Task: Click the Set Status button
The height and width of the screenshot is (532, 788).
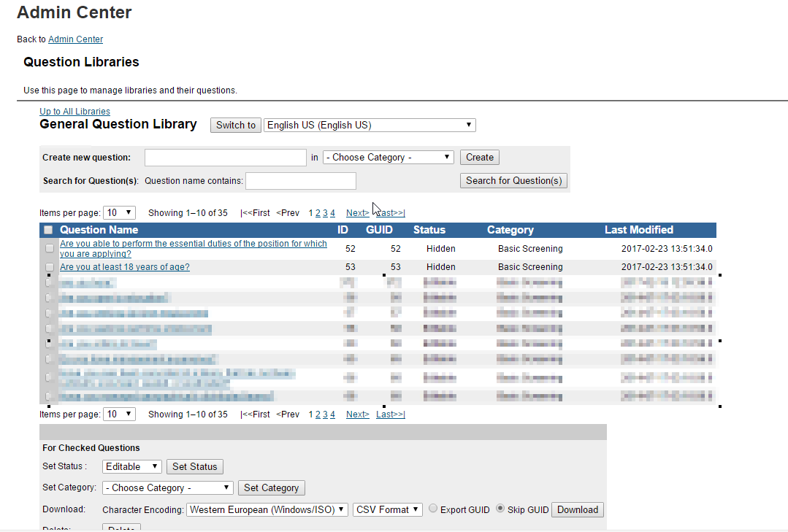Action: pos(194,467)
